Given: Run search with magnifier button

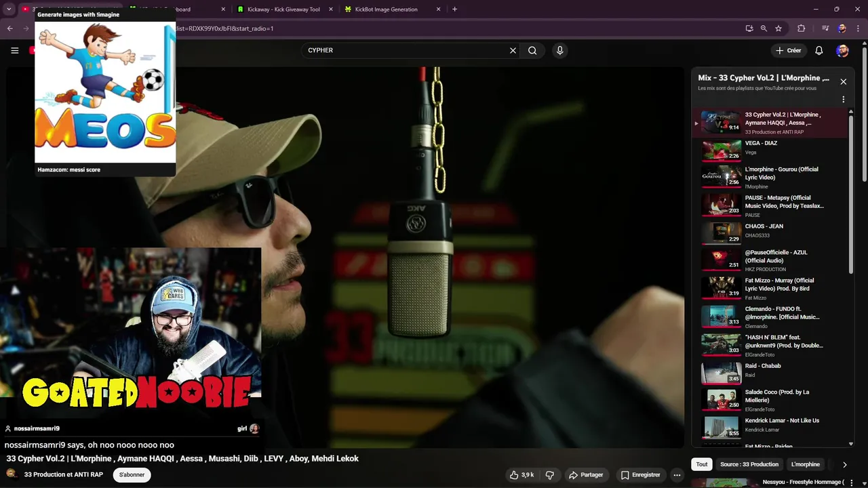Looking at the screenshot, I should click(532, 50).
